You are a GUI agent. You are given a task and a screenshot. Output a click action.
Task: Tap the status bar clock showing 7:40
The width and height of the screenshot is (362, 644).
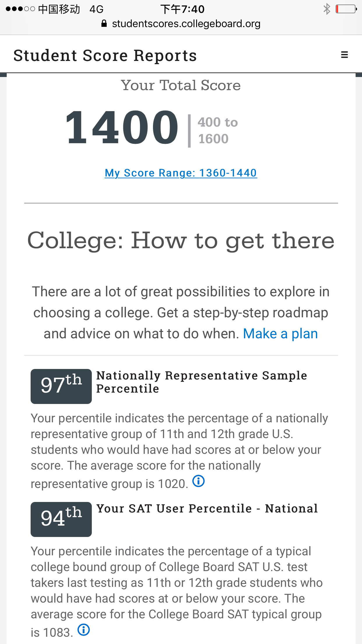182,9
